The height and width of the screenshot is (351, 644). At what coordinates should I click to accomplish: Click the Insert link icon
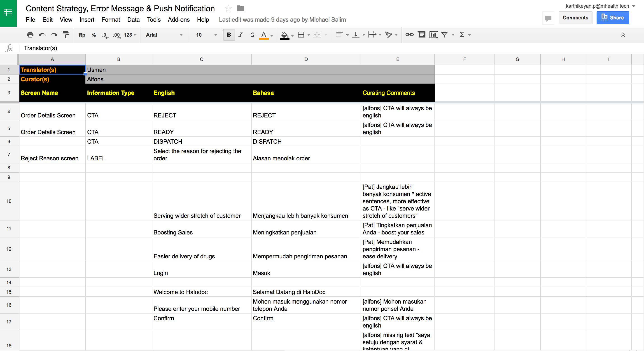[409, 35]
